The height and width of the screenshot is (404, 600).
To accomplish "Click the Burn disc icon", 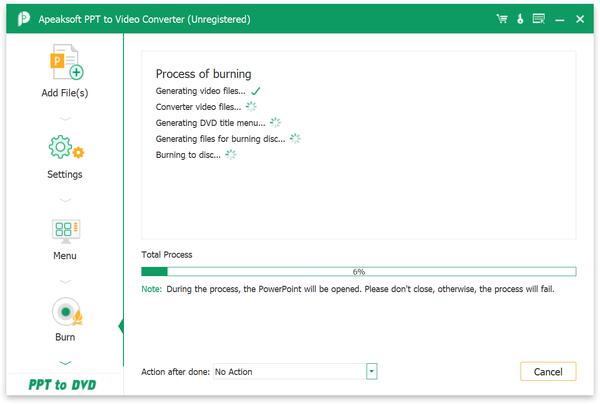I will 67,311.
